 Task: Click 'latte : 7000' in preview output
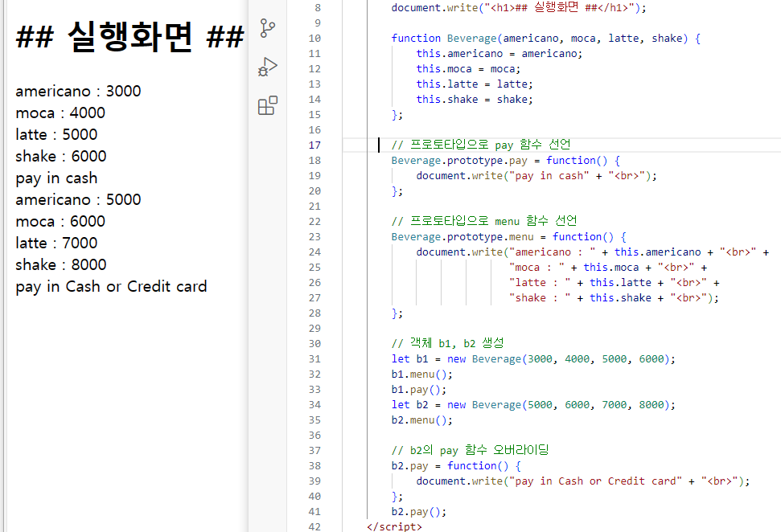click(56, 243)
